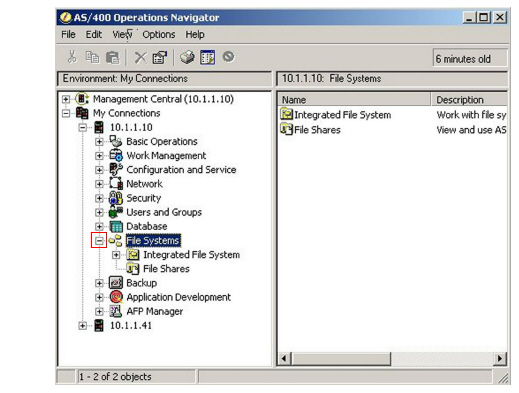
Task: Select Integrated File System label in tree
Action: tap(191, 255)
